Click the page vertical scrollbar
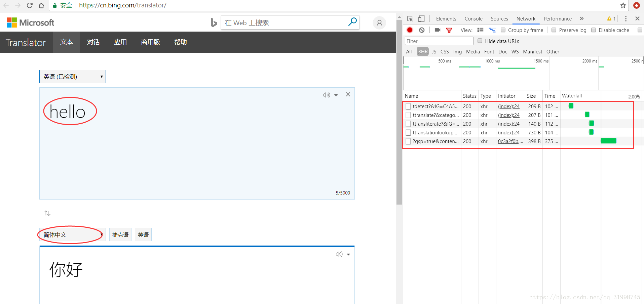Screen dimensions: 644x304 tap(399, 113)
